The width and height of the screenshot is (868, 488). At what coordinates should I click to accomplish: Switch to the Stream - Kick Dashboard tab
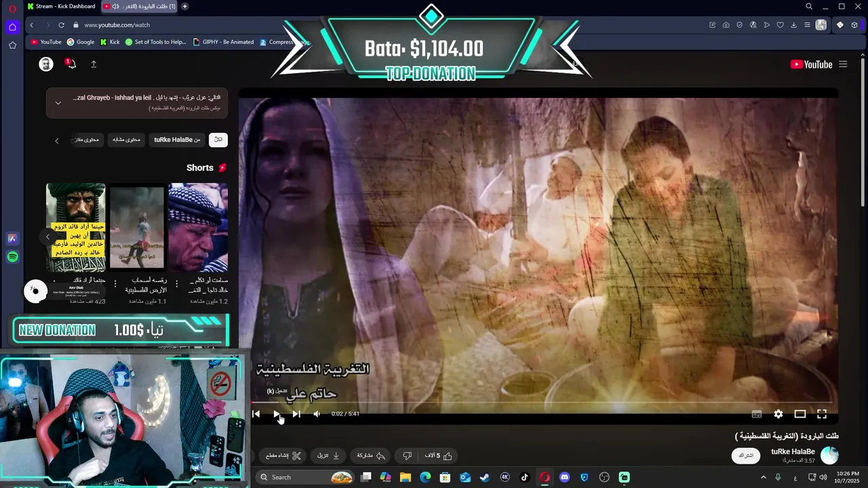click(x=61, y=6)
